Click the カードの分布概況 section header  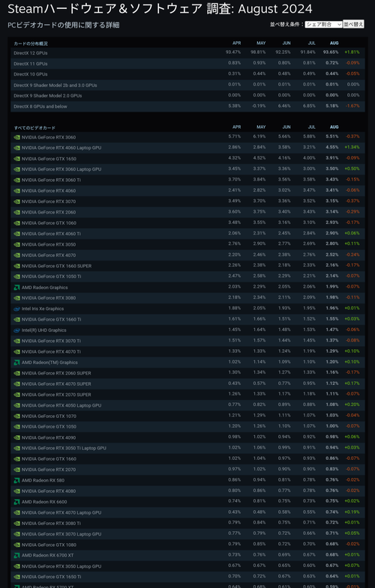[x=31, y=43]
